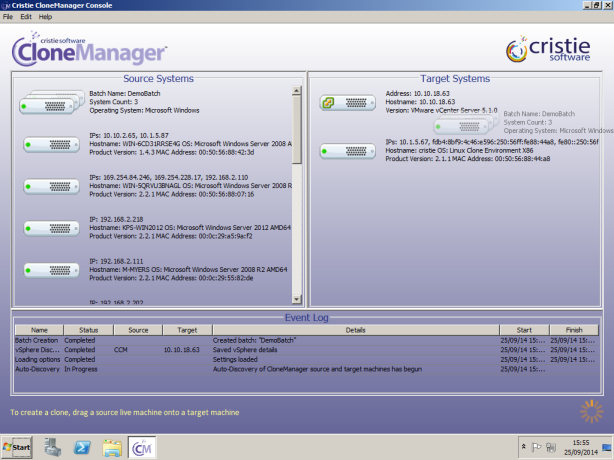Activate the CloneManager CM taskbar button
This screenshot has width=614, height=460.
[x=142, y=447]
